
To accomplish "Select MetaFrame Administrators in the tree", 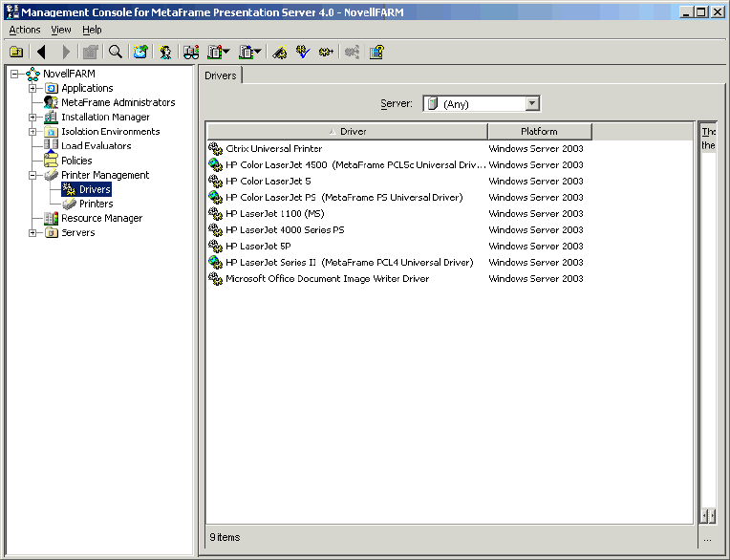I will (118, 102).
